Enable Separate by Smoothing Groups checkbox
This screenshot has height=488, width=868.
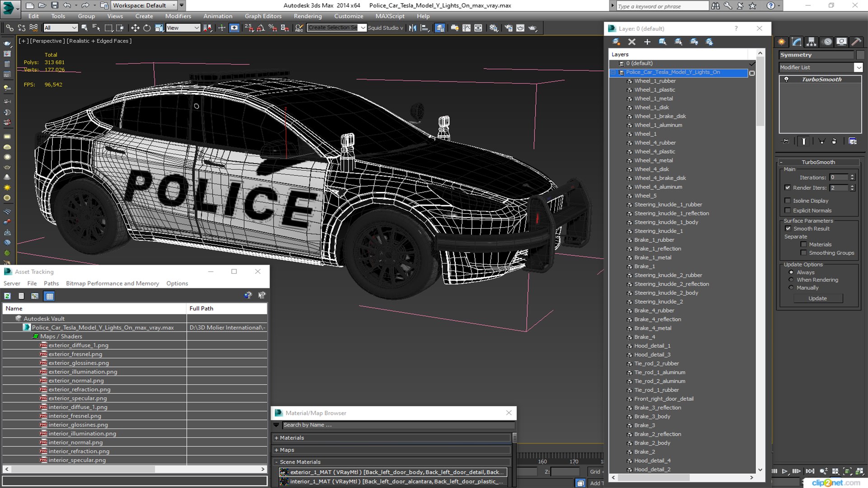(x=803, y=253)
